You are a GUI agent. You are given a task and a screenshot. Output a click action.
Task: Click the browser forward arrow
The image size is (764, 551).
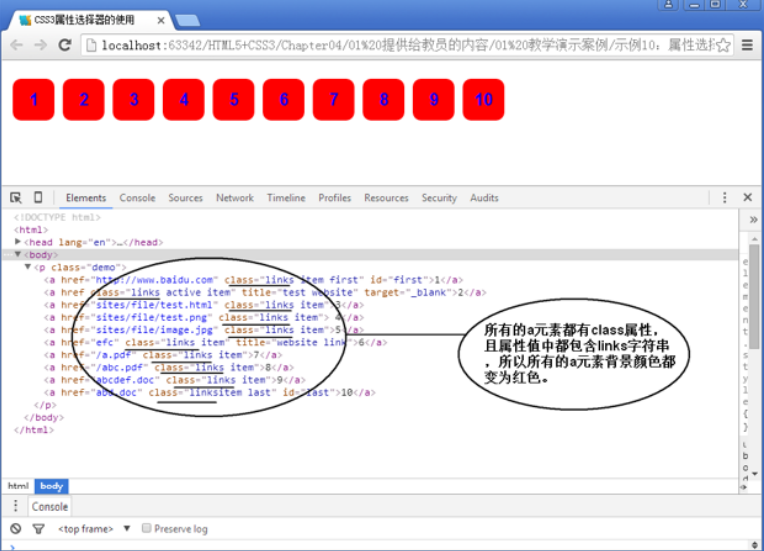[x=40, y=45]
